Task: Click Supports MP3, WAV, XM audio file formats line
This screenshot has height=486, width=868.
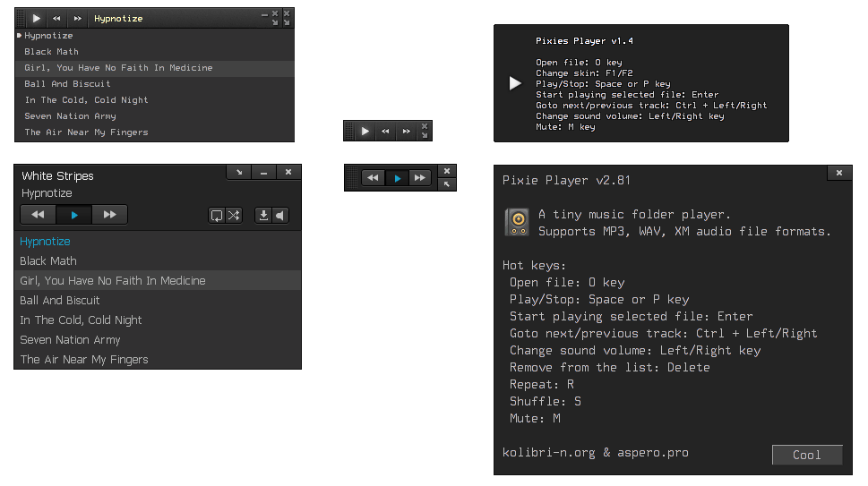Action: (684, 231)
